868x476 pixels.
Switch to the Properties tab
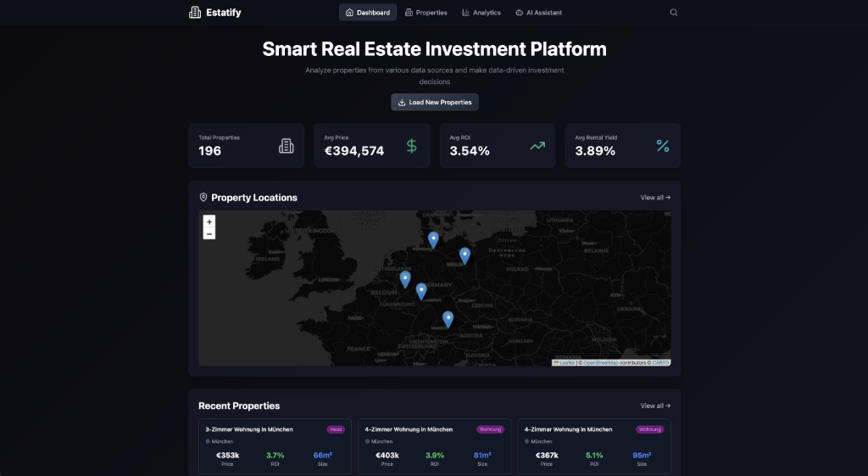pyautogui.click(x=426, y=12)
